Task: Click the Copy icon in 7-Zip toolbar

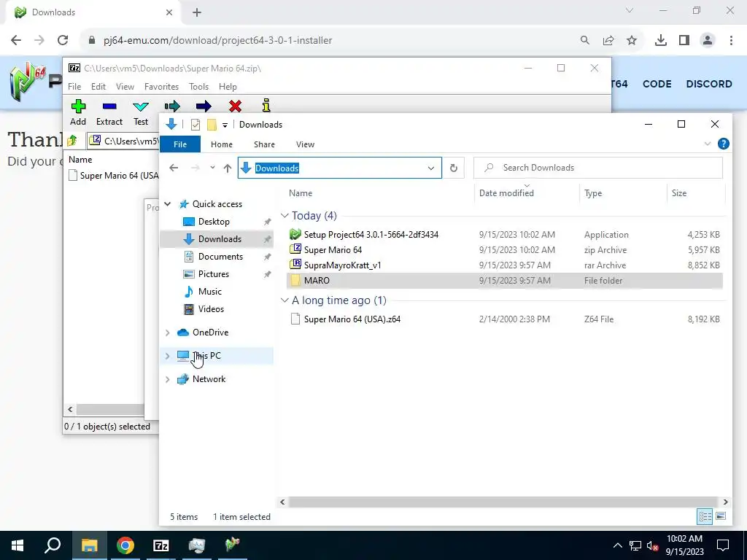Action: [172, 106]
